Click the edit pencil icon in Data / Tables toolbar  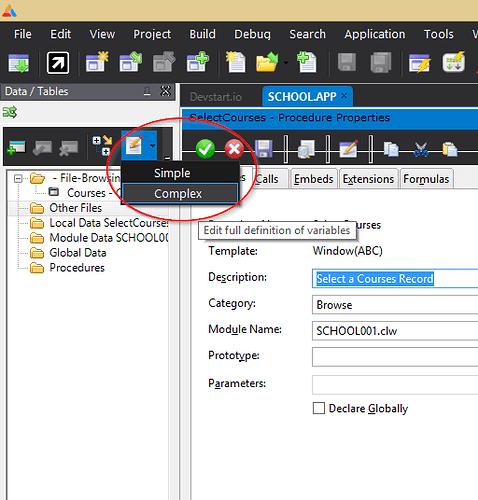point(134,146)
